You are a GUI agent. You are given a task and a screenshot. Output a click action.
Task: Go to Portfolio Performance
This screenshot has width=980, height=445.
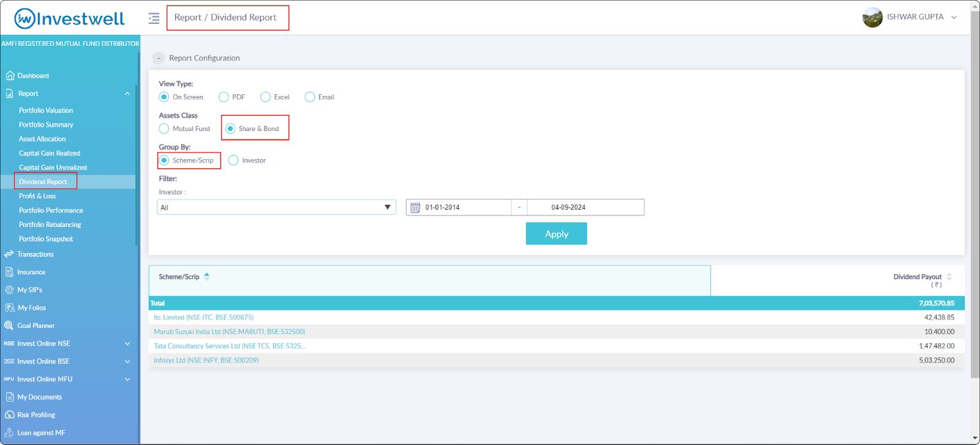(51, 211)
